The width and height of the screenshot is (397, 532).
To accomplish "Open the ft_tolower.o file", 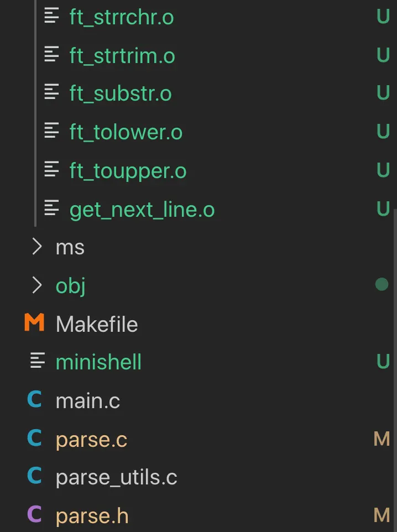I will click(x=126, y=132).
